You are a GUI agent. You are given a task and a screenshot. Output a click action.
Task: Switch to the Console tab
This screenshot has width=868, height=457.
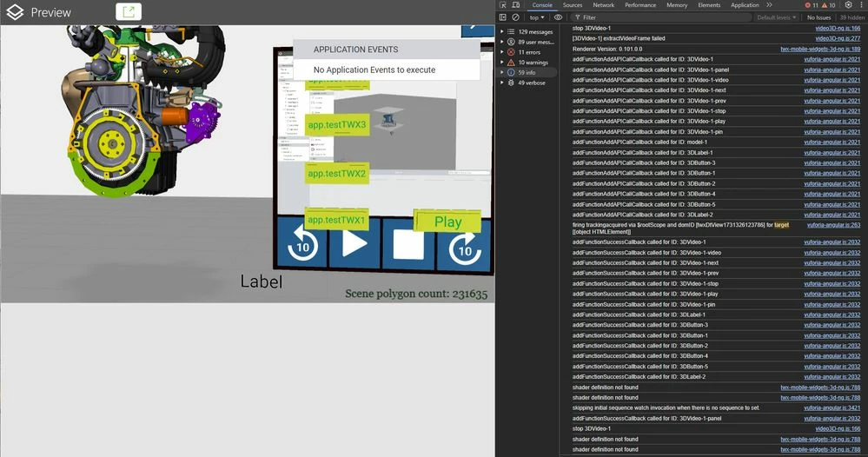click(x=542, y=5)
